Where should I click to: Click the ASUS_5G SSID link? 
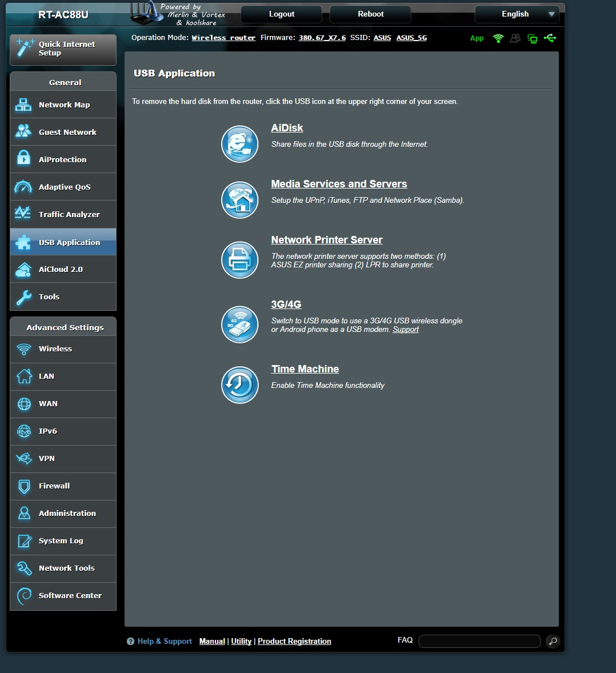click(x=411, y=38)
